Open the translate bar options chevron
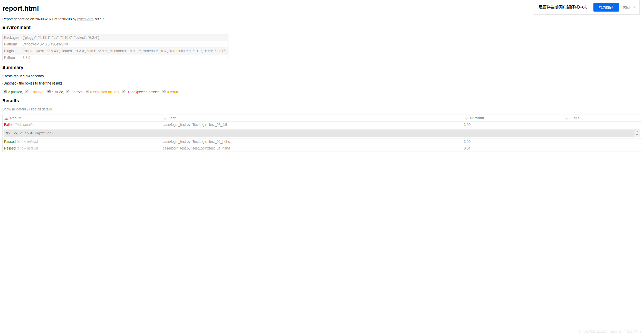The height and width of the screenshot is (336, 644). pyautogui.click(x=635, y=7)
